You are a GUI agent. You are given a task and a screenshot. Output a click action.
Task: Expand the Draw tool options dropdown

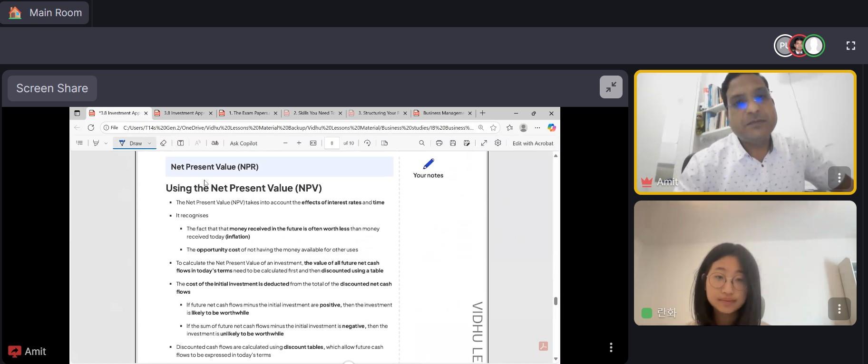coord(149,143)
